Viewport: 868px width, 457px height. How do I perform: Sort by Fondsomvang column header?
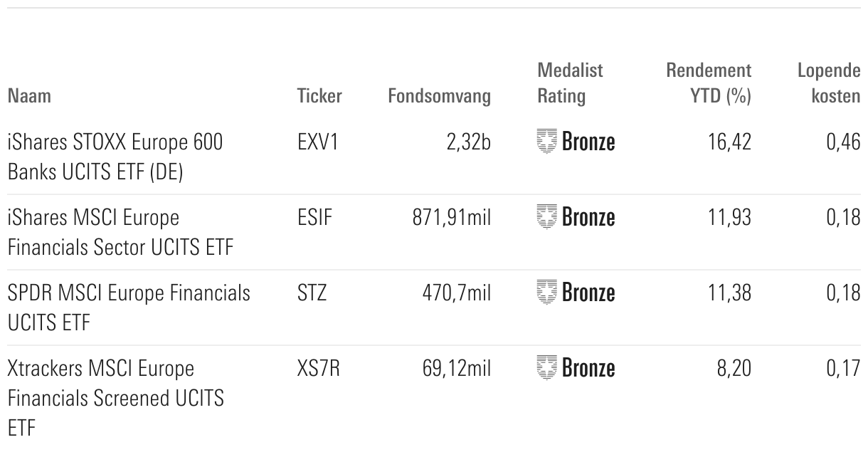click(439, 96)
